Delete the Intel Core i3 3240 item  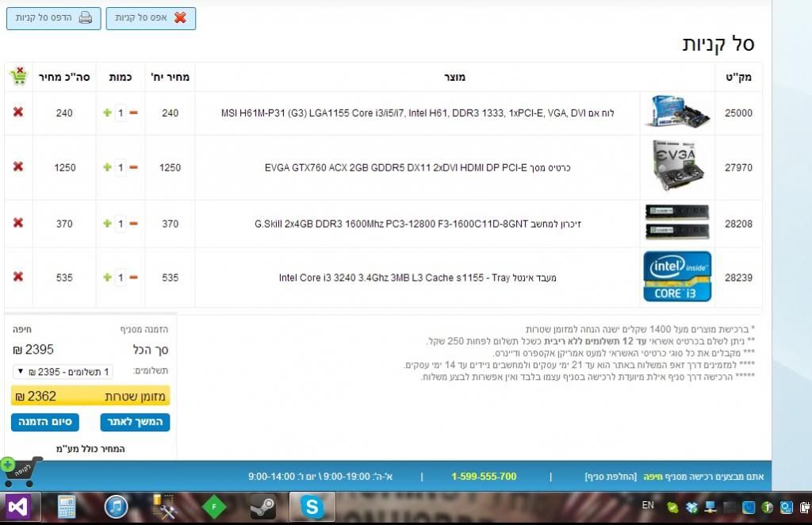pos(18,277)
